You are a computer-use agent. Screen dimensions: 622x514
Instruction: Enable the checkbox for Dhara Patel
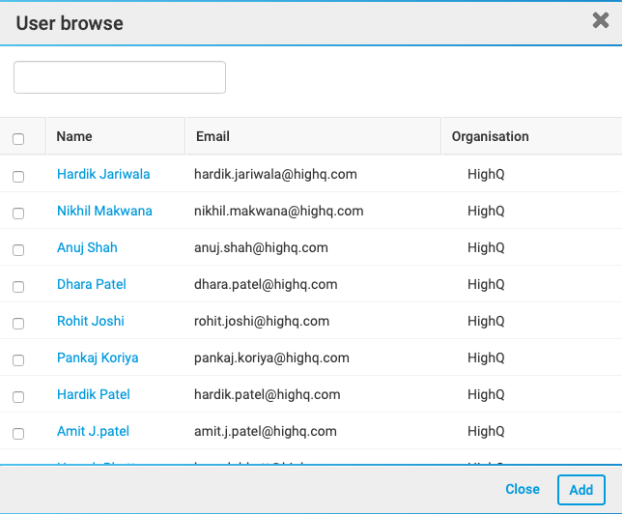[18, 286]
